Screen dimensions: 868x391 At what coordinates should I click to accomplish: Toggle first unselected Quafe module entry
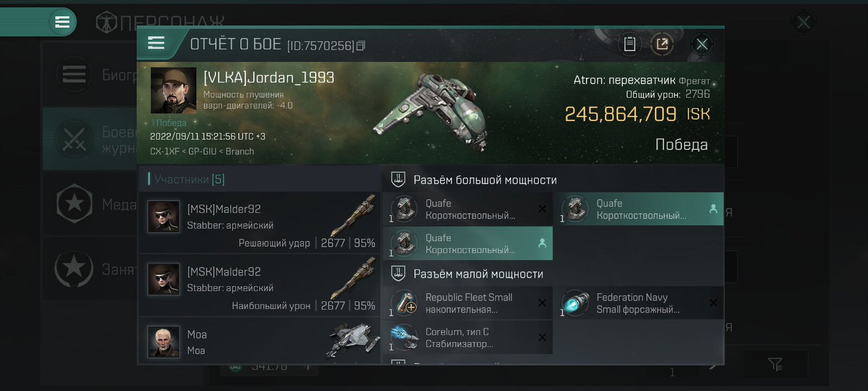pyautogui.click(x=468, y=209)
